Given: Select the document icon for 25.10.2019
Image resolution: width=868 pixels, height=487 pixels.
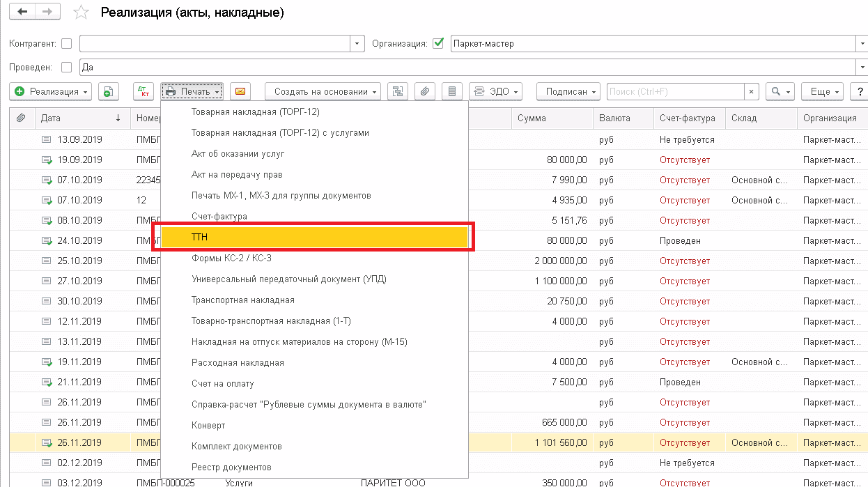Looking at the screenshot, I should coord(47,261).
